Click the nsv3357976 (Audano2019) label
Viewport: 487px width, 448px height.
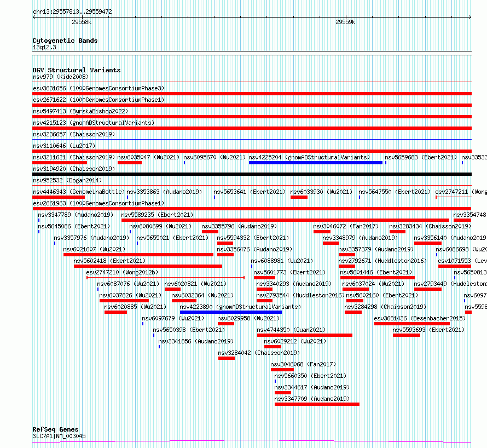coord(91,238)
